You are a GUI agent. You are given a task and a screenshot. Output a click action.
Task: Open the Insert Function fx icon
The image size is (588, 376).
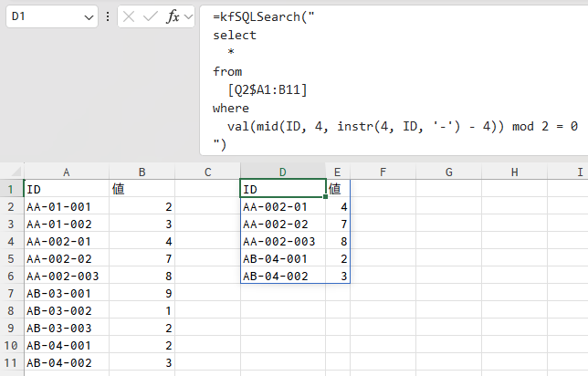tap(173, 16)
